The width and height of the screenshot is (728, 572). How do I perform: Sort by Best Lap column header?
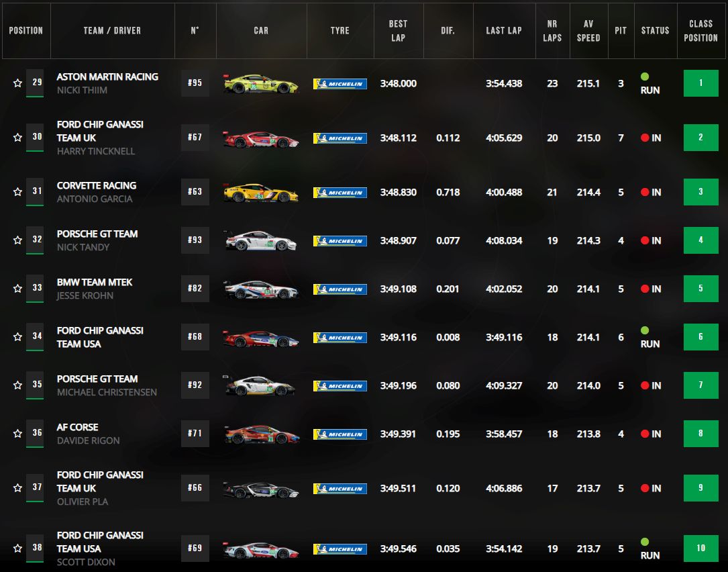[x=398, y=31]
